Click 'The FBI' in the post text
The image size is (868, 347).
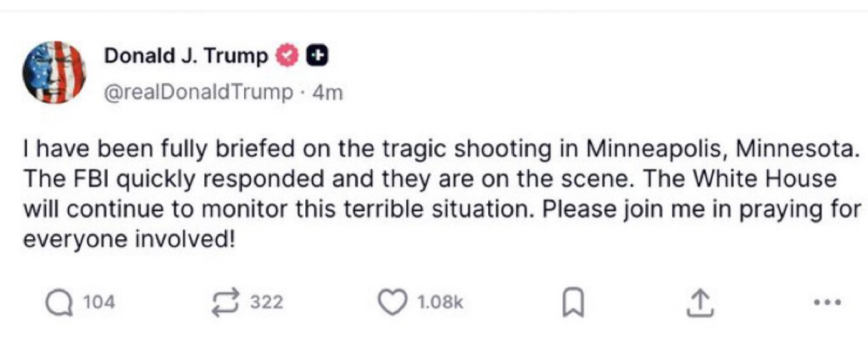click(53, 180)
